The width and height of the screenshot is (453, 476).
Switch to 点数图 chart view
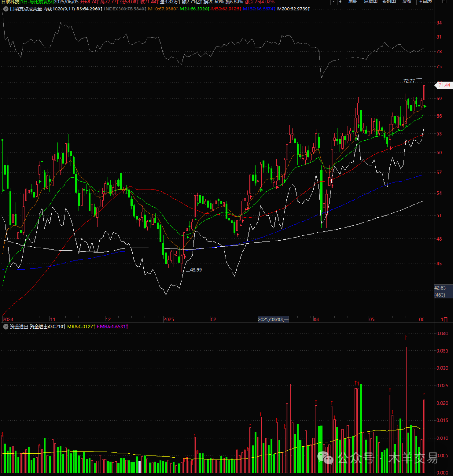370,2
